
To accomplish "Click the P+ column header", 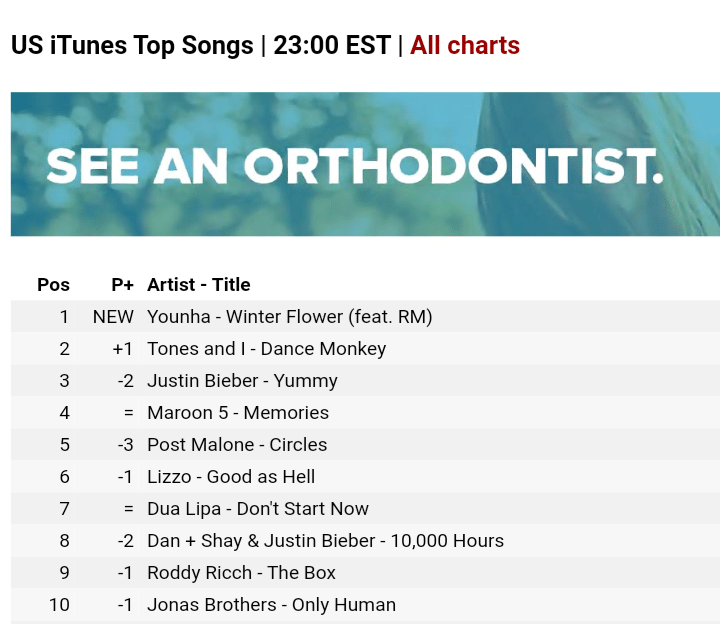I will click(122, 285).
